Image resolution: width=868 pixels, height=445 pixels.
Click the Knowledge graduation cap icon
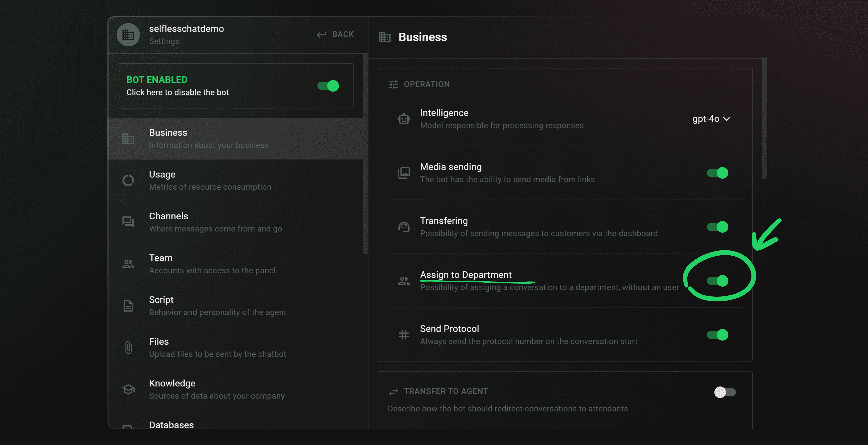pyautogui.click(x=128, y=389)
